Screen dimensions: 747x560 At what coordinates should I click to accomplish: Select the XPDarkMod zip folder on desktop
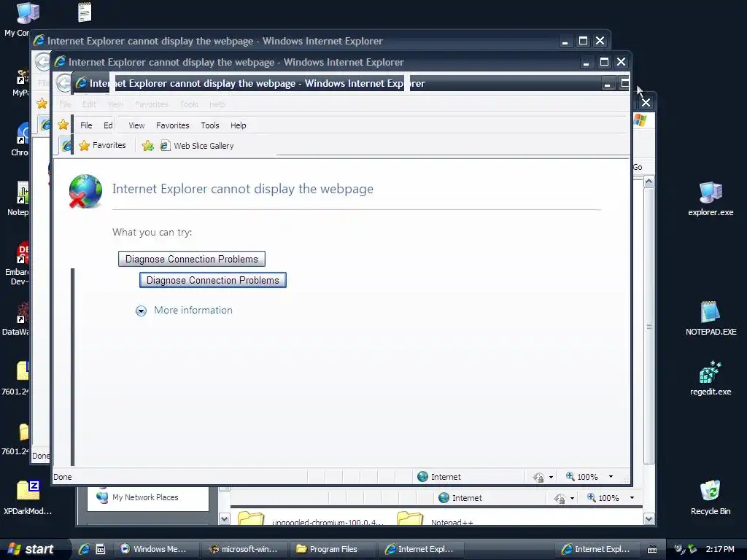(28, 497)
